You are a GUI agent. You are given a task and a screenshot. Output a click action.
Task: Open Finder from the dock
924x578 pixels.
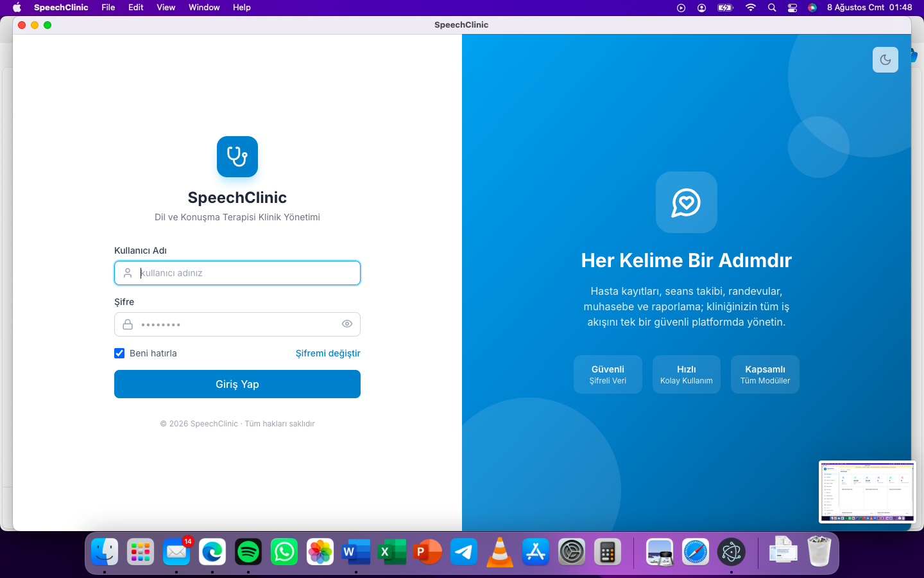(x=105, y=552)
